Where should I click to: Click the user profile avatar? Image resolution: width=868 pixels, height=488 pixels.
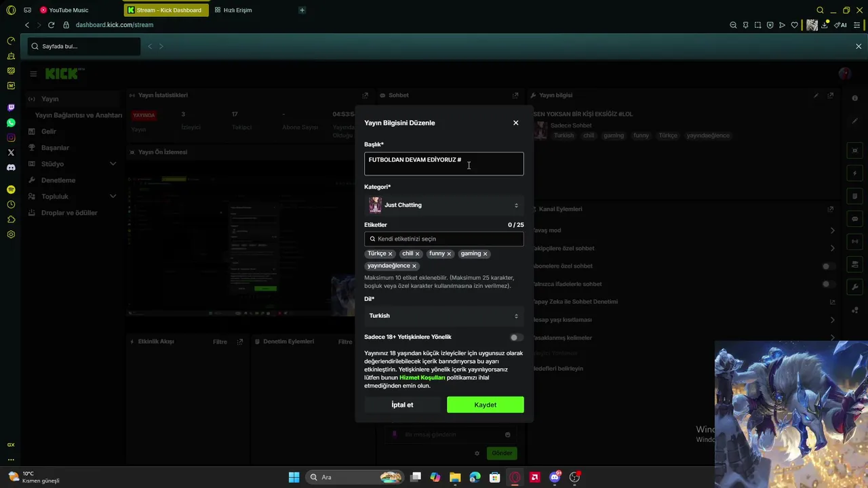click(844, 73)
